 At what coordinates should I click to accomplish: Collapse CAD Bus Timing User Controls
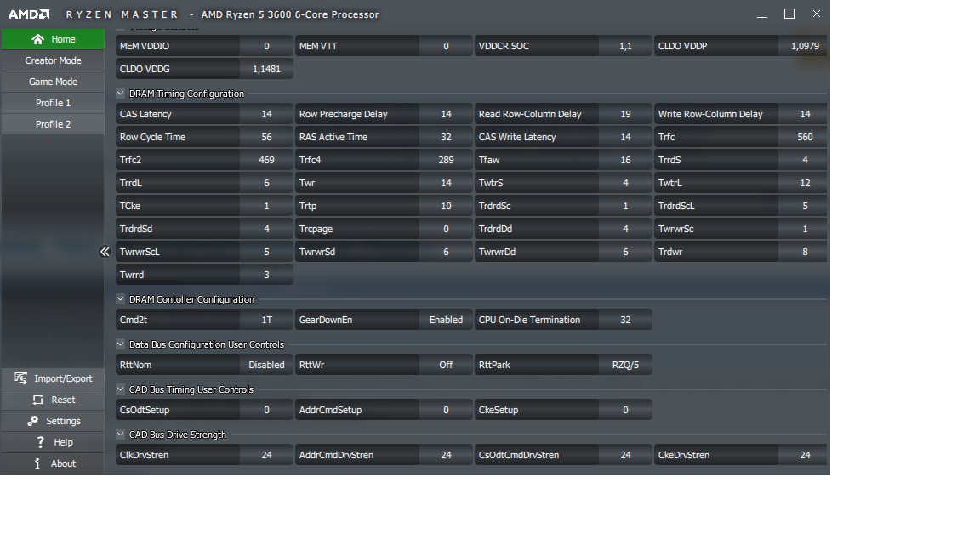[121, 389]
